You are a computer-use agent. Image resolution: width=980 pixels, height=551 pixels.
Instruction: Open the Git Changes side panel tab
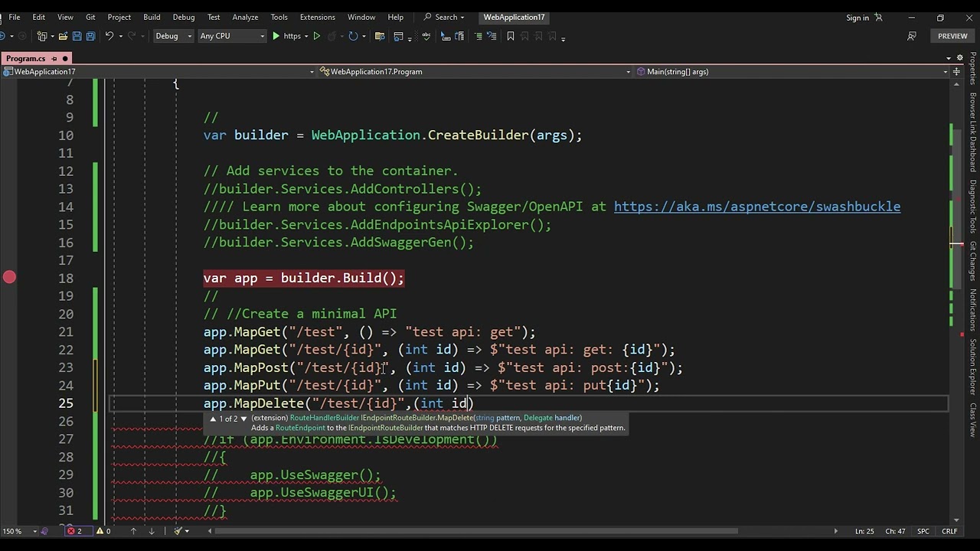coord(973,261)
